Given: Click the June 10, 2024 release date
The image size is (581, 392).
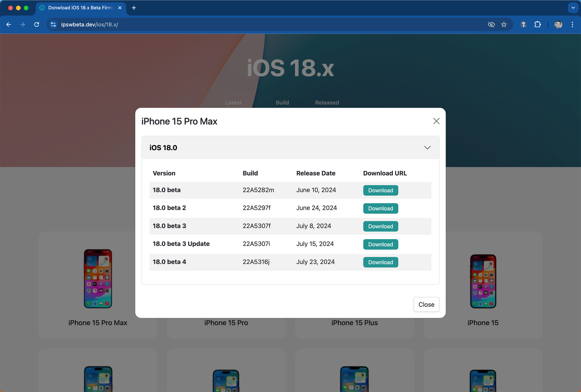Looking at the screenshot, I should (316, 190).
